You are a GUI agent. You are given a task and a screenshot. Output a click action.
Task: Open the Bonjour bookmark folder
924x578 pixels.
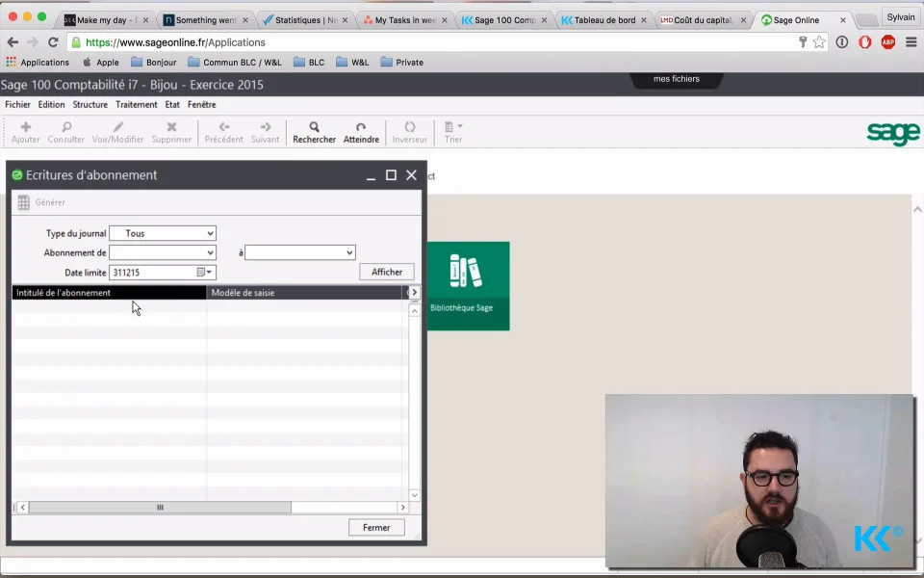click(154, 62)
